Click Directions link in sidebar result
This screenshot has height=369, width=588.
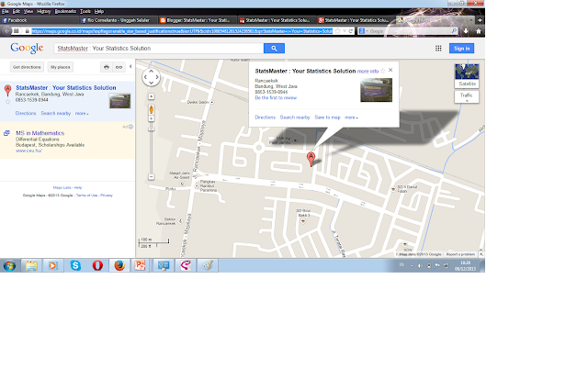tap(26, 113)
